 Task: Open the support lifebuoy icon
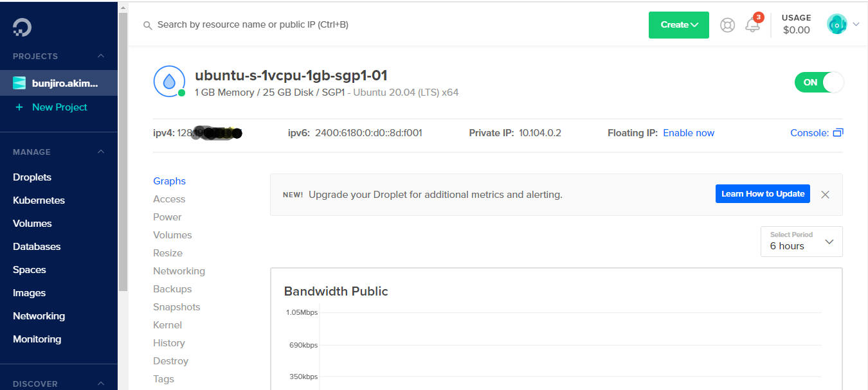click(727, 25)
